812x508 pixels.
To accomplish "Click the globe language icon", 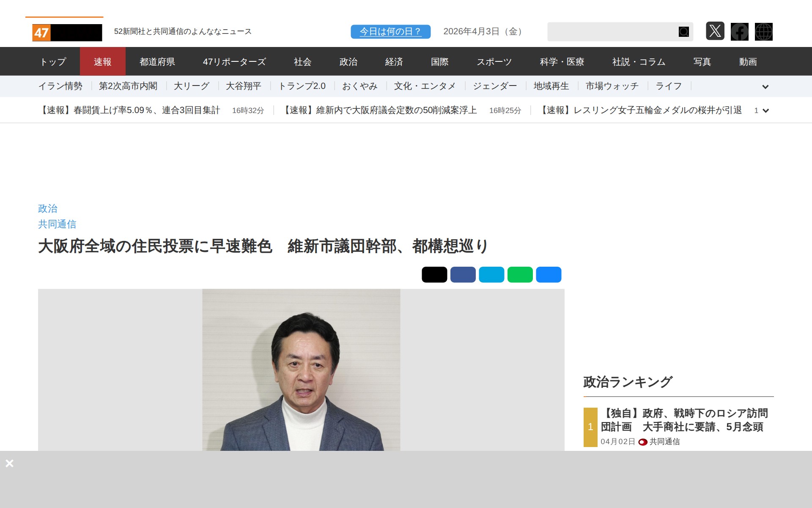I will [x=763, y=32].
